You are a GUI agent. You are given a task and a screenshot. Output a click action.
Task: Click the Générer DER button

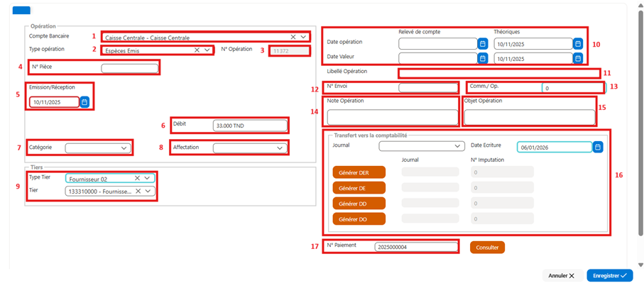tap(359, 172)
